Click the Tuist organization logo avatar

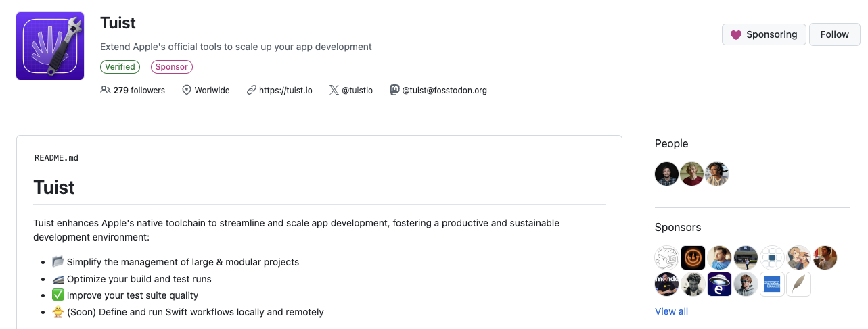50,46
